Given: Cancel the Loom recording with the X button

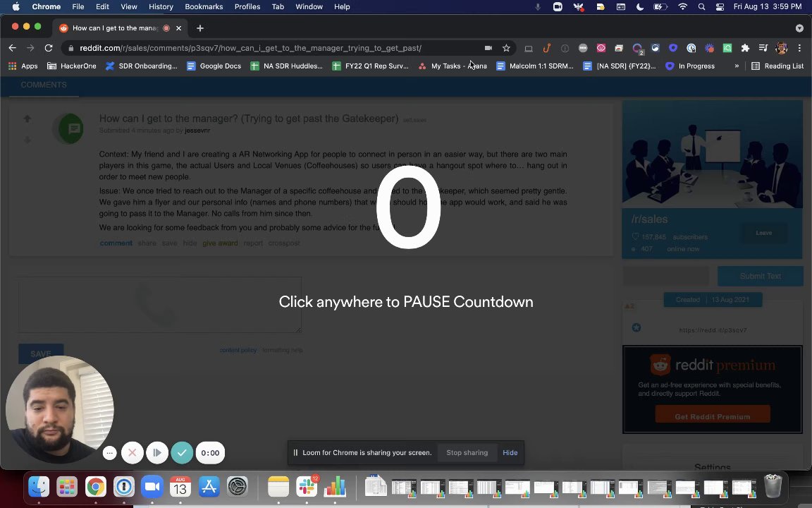Looking at the screenshot, I should pyautogui.click(x=132, y=452).
